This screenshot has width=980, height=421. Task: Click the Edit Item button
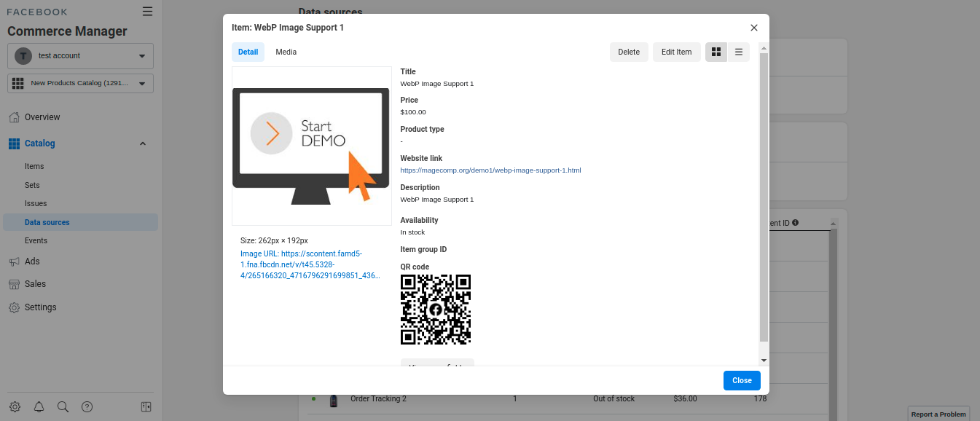[x=676, y=52]
